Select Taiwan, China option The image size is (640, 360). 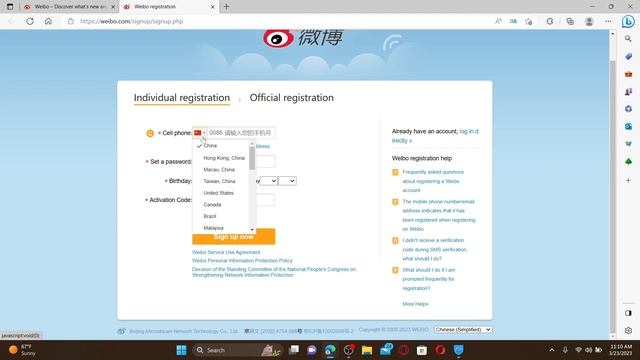(x=221, y=181)
